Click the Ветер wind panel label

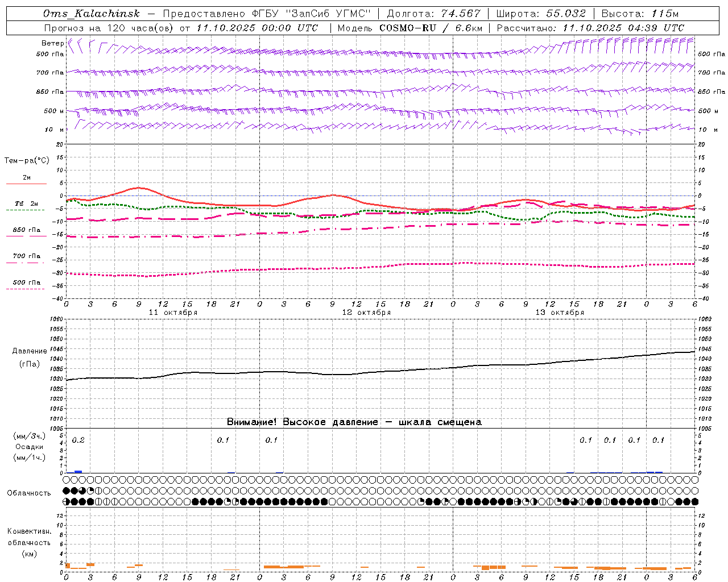click(52, 43)
